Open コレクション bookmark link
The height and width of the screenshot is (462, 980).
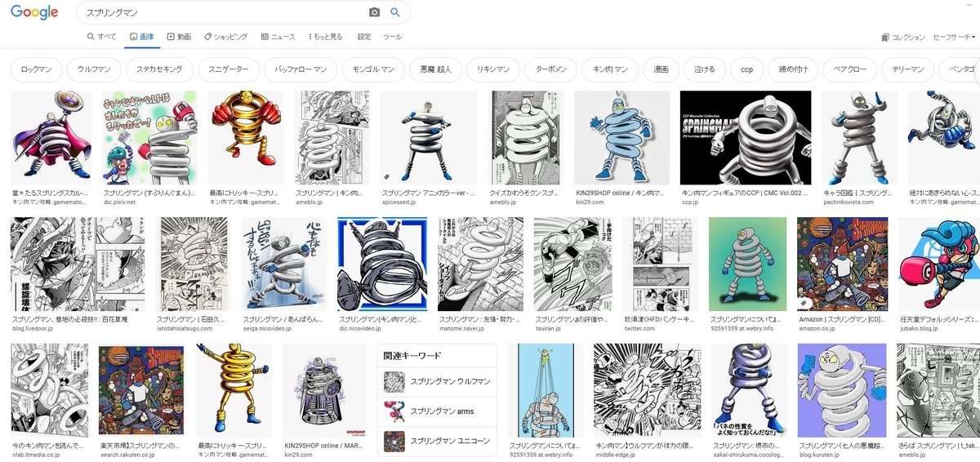[903, 38]
